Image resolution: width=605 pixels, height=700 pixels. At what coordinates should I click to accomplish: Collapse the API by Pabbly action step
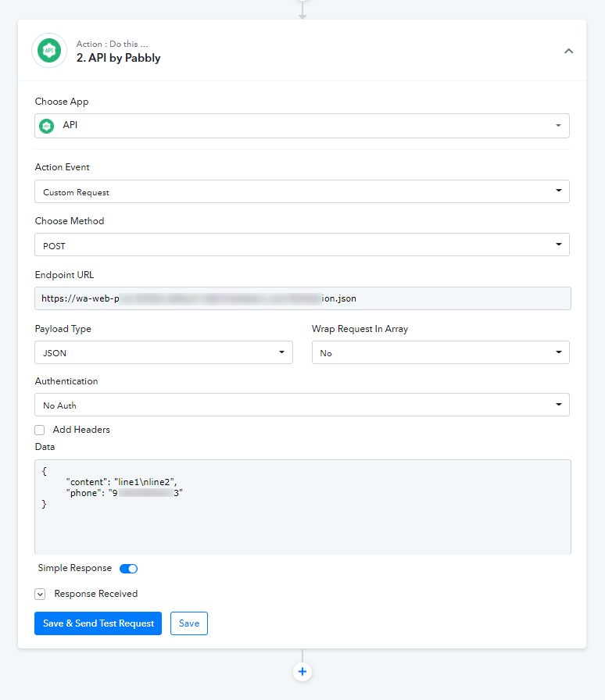[x=568, y=51]
